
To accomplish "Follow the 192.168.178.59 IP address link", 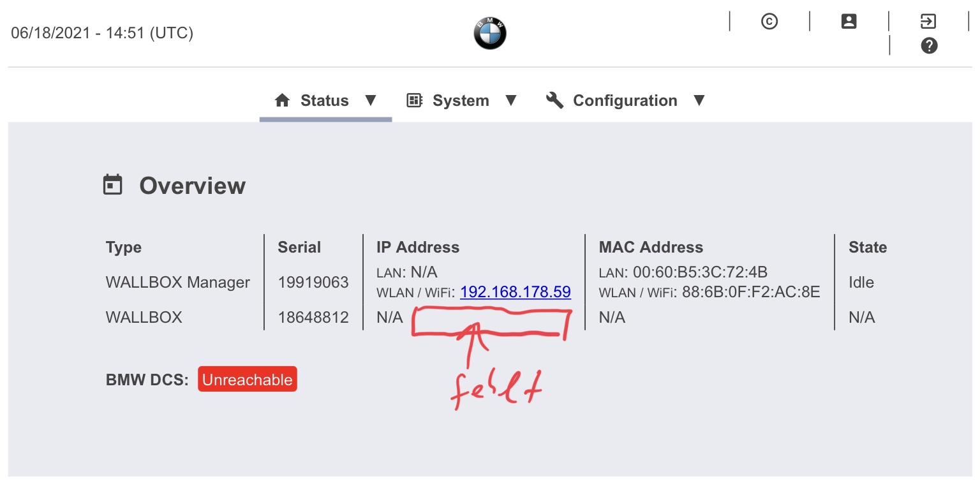I will tap(515, 292).
